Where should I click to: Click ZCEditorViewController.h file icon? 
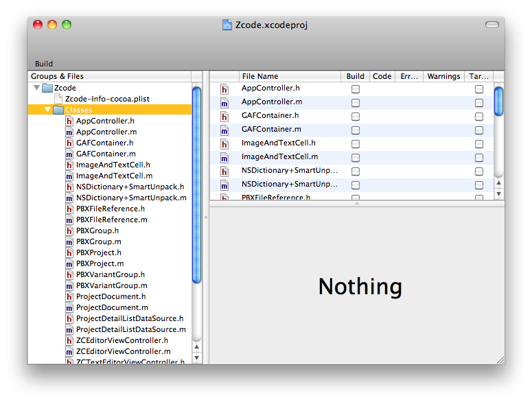coord(69,340)
